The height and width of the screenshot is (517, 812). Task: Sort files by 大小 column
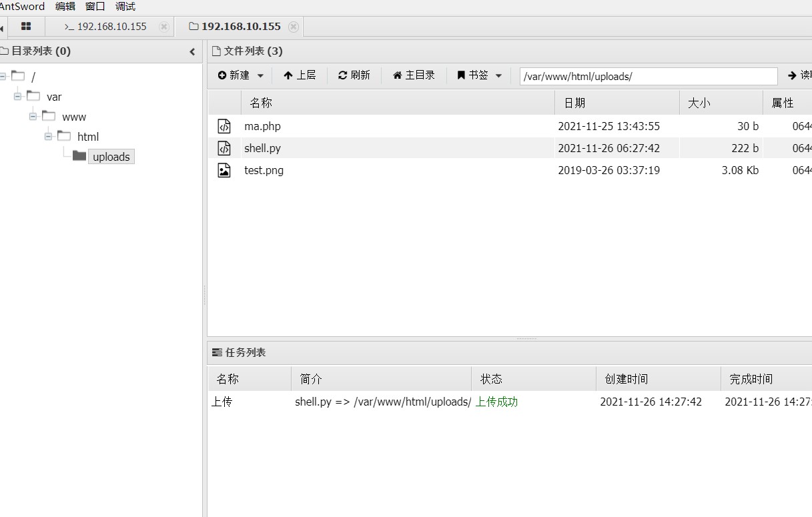point(721,103)
